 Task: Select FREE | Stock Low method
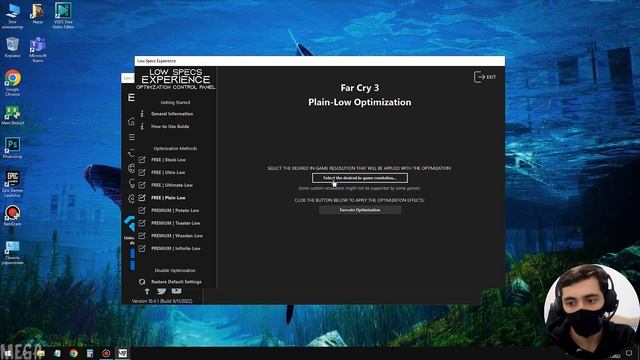pyautogui.click(x=168, y=160)
